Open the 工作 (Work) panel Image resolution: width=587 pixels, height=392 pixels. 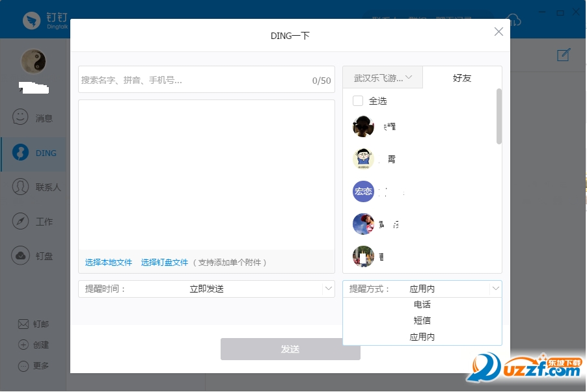33,221
